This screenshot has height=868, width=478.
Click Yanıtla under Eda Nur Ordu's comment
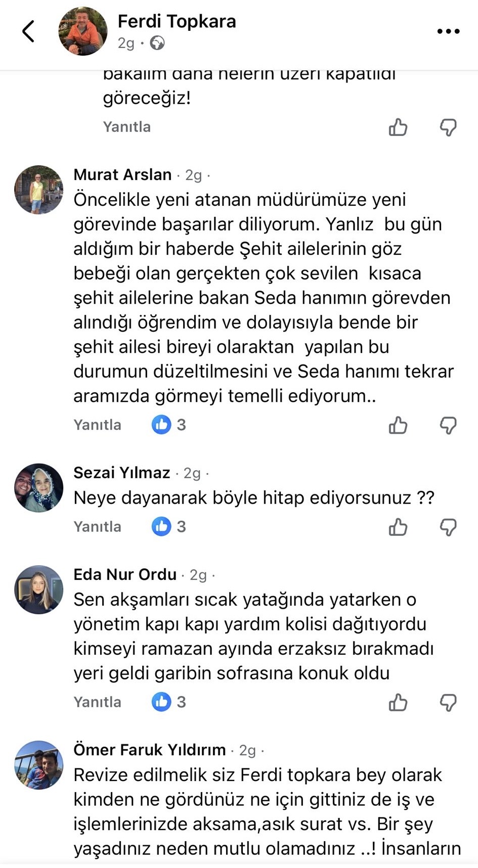click(x=97, y=702)
